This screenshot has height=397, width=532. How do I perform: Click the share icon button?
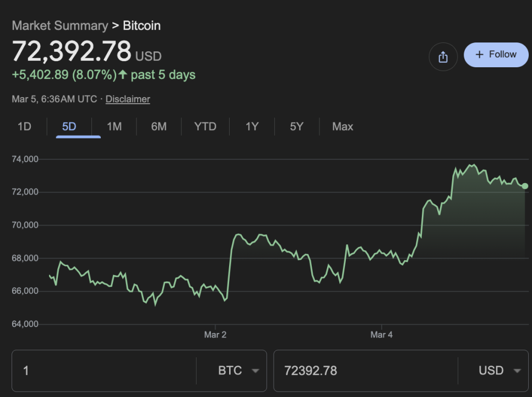pyautogui.click(x=443, y=57)
